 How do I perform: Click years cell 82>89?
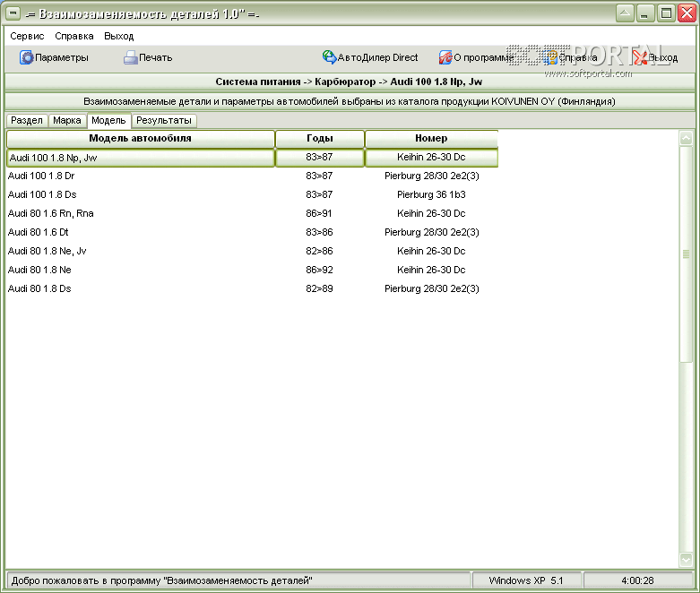point(319,288)
